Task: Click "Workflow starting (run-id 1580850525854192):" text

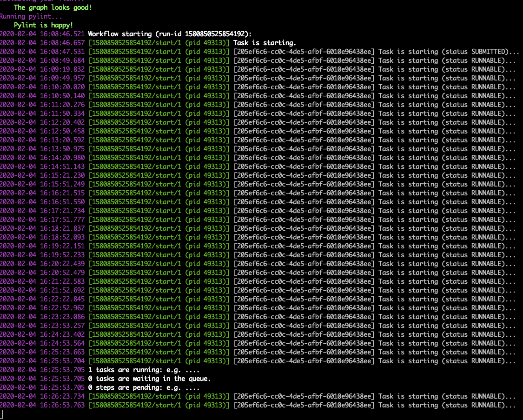Action: point(170,34)
